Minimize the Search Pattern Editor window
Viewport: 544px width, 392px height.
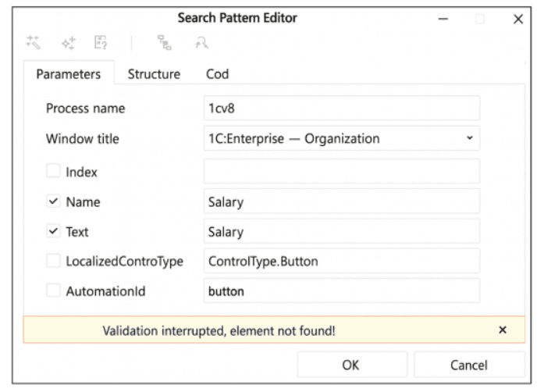443,19
